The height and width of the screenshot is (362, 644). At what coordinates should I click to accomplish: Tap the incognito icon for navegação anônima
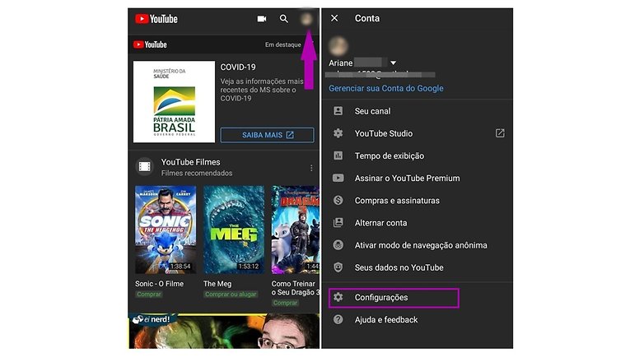click(338, 245)
